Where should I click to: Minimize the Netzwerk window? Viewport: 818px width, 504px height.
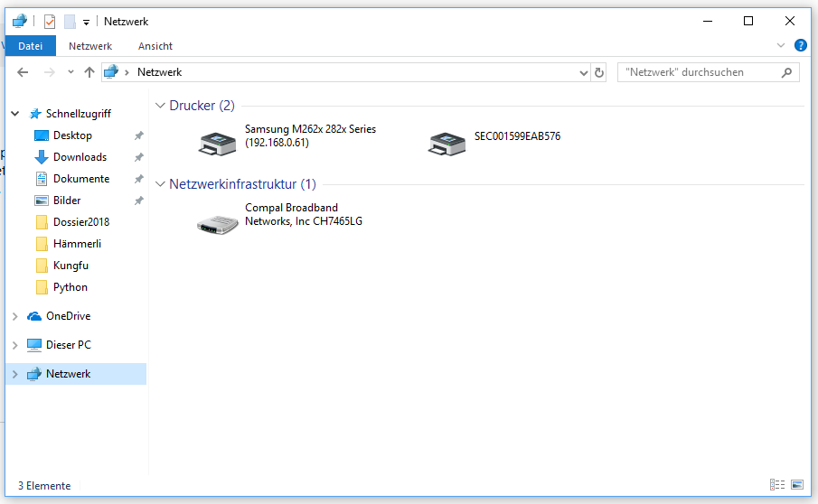[708, 22]
